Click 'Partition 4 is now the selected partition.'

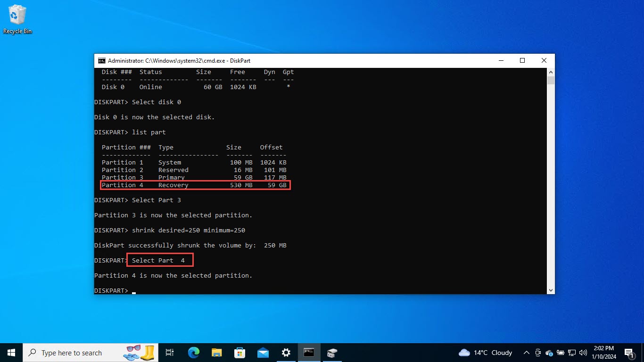point(173,276)
